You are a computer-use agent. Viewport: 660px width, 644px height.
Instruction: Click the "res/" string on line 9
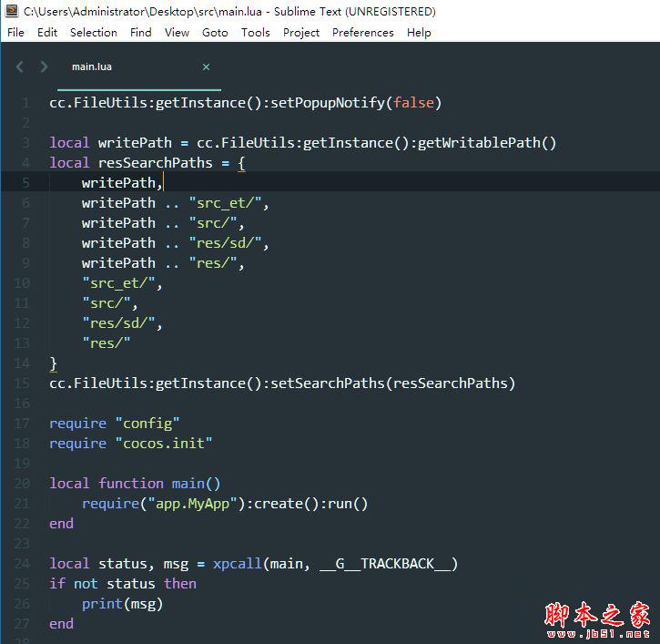pyautogui.click(x=213, y=263)
